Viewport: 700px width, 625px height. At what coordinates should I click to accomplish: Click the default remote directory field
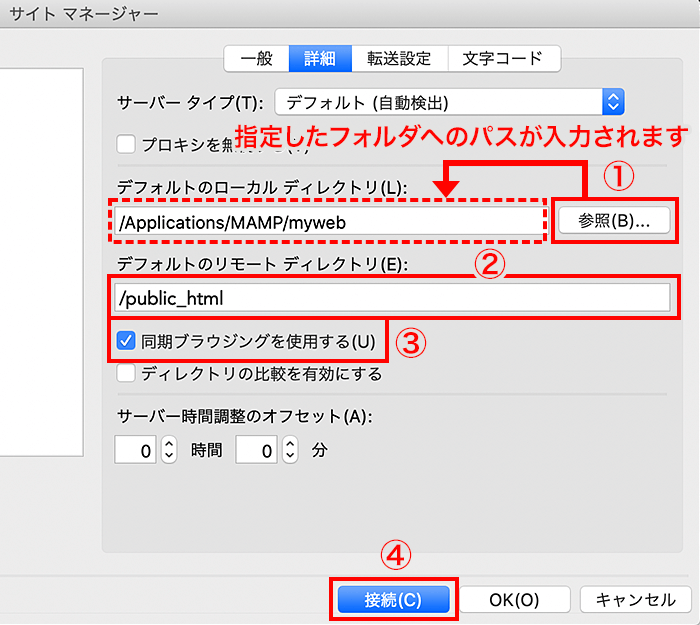click(390, 298)
